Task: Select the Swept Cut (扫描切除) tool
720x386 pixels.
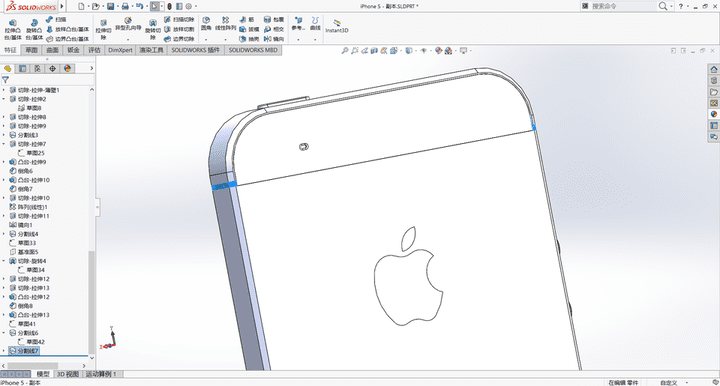Action: click(179, 20)
